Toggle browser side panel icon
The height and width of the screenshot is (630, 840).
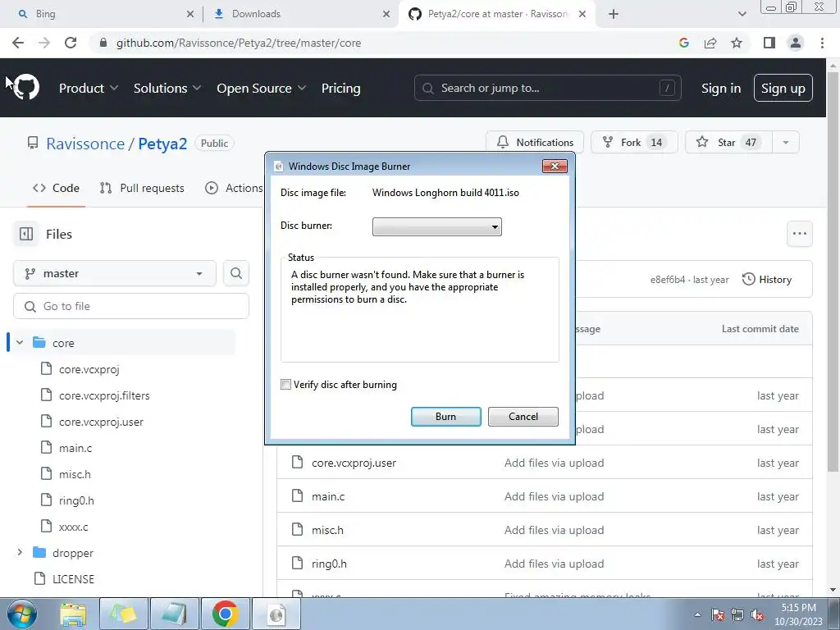pyautogui.click(x=769, y=43)
